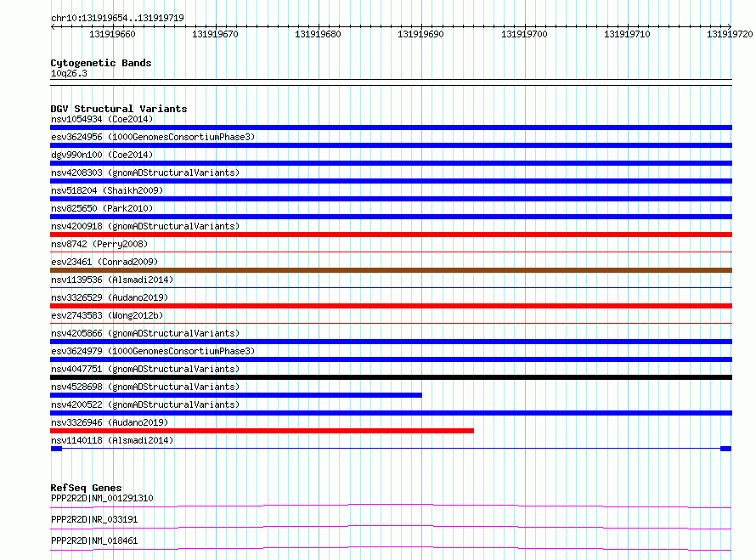Screen dimensions: 756x560
Task: Open variant esv2743583 (Wong2012b)
Action: point(107,315)
